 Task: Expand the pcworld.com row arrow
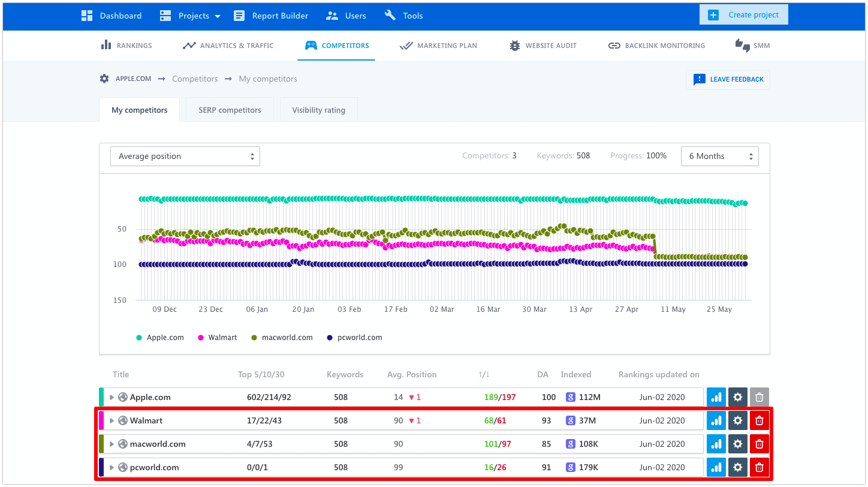(x=111, y=467)
